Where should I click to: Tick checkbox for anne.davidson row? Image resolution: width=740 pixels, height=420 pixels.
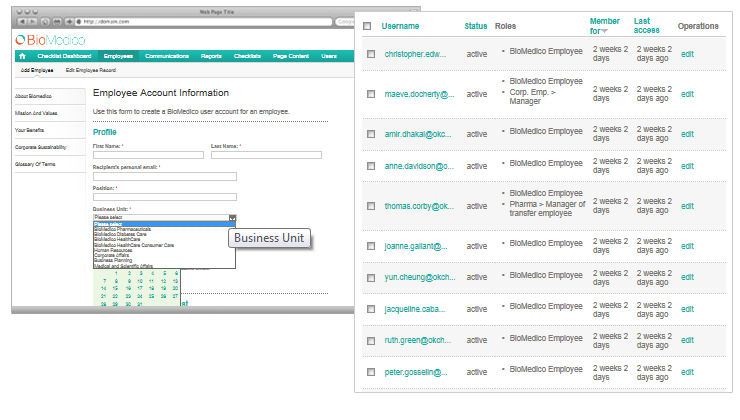371,166
